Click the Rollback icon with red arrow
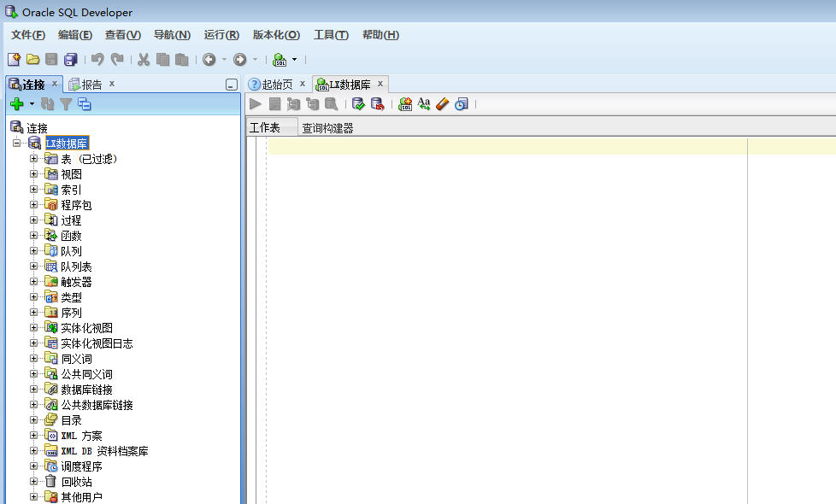The image size is (836, 504). coord(378,104)
